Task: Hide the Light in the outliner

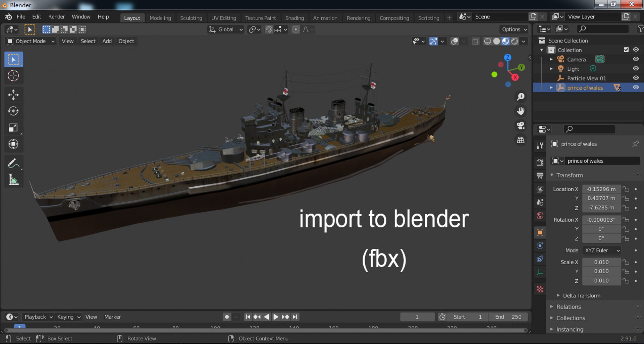Action: coord(636,68)
